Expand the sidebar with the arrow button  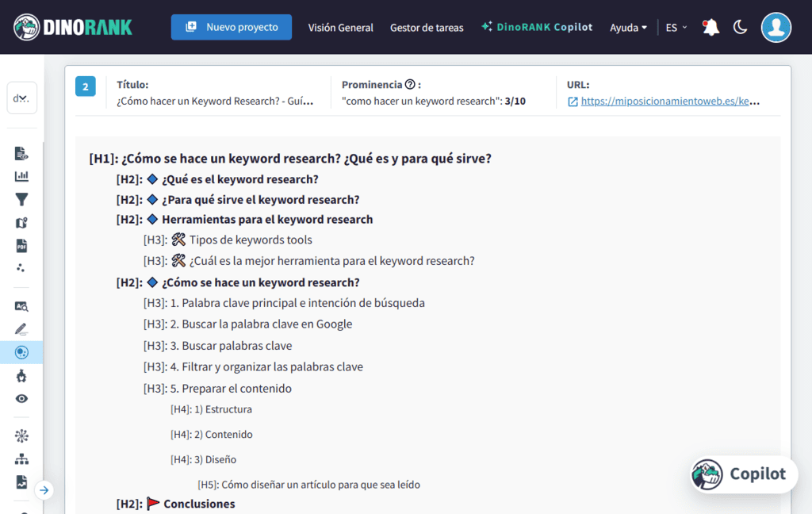(x=44, y=490)
